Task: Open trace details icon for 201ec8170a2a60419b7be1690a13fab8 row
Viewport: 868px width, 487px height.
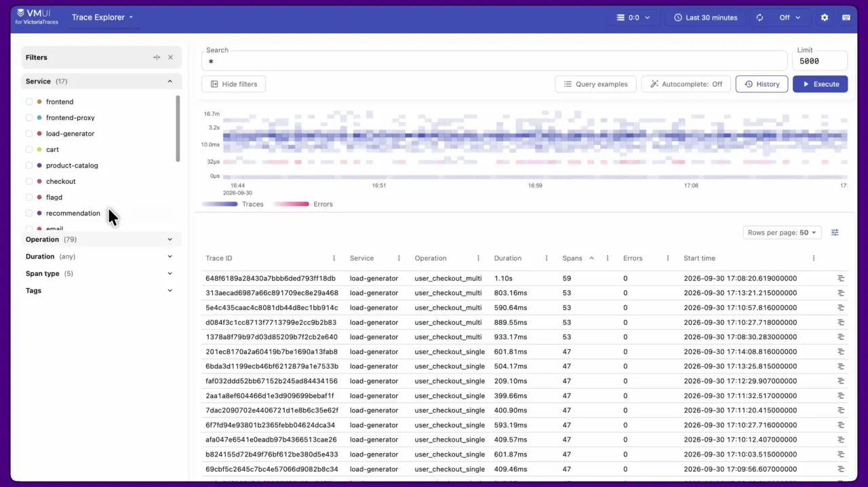Action: [841, 352]
